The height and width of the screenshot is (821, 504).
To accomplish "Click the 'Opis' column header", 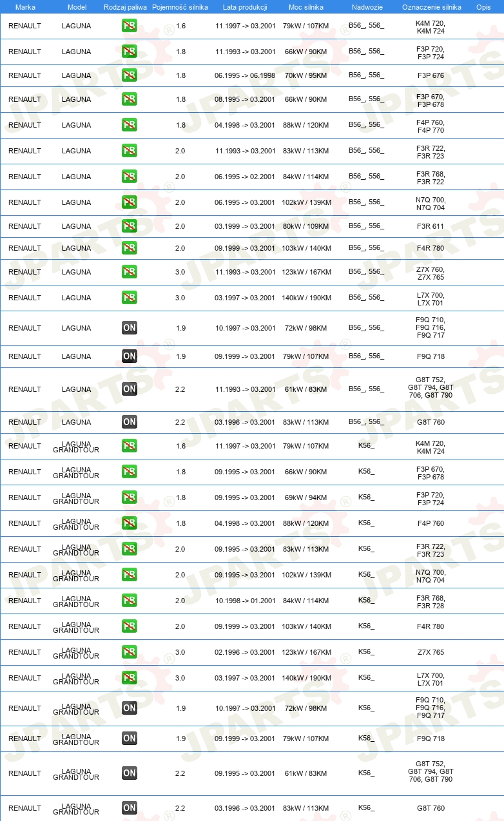I will tap(483, 7).
